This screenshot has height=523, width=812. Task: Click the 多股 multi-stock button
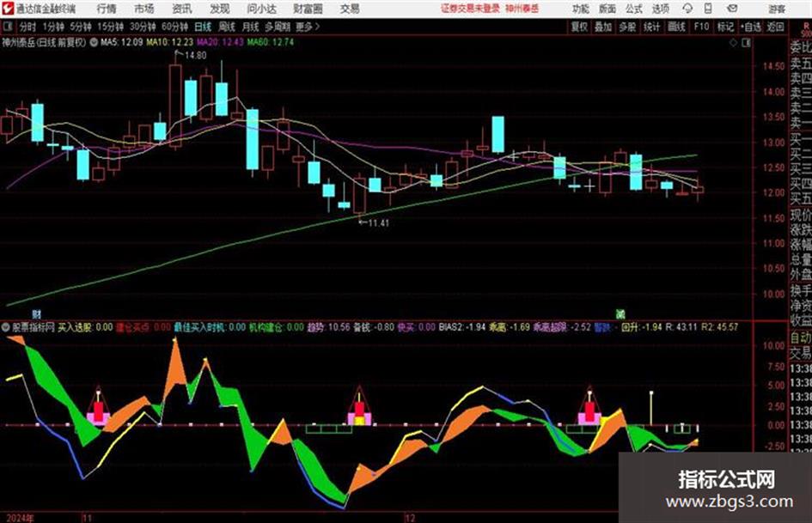627,27
